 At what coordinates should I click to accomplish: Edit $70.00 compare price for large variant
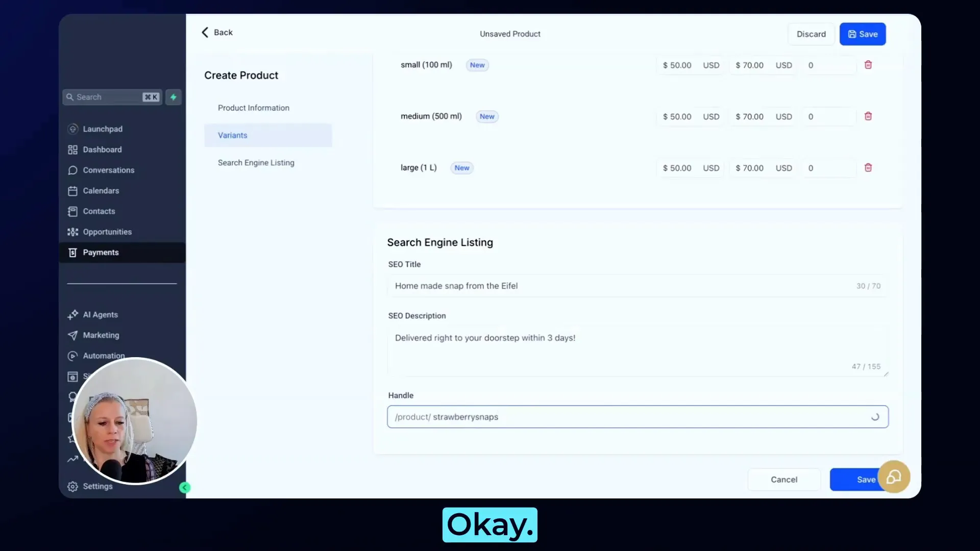tap(763, 168)
